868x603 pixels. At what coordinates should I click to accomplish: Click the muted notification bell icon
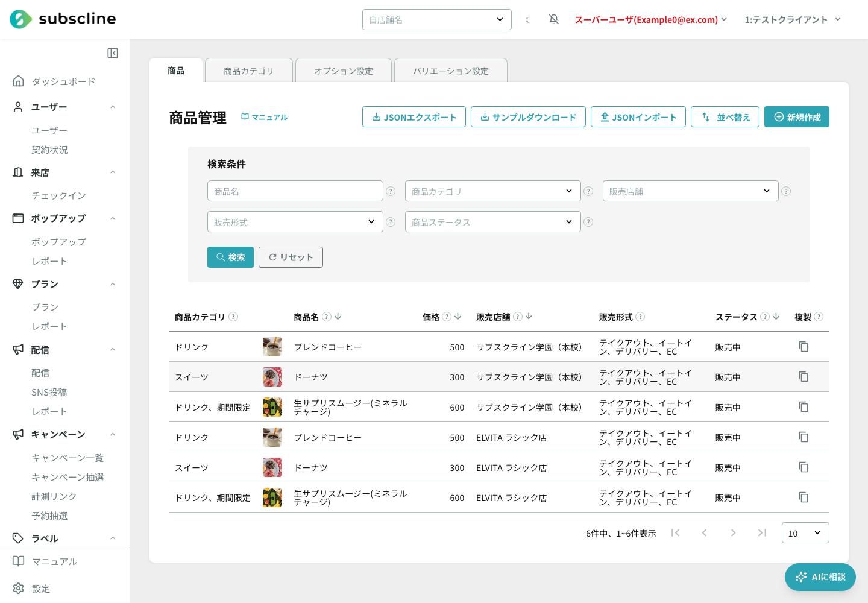[554, 20]
